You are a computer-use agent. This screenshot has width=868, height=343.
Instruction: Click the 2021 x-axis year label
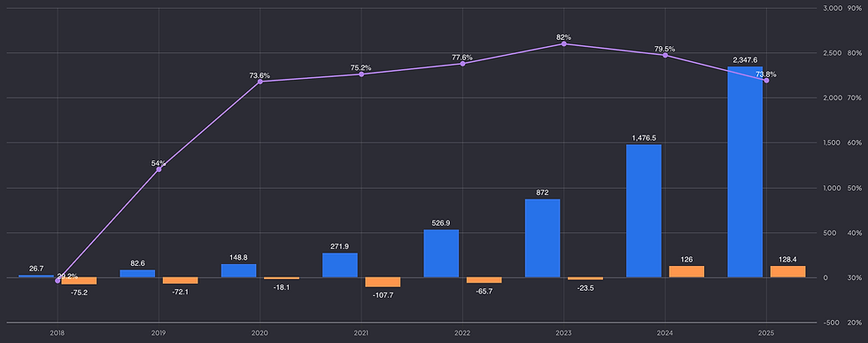(x=361, y=333)
